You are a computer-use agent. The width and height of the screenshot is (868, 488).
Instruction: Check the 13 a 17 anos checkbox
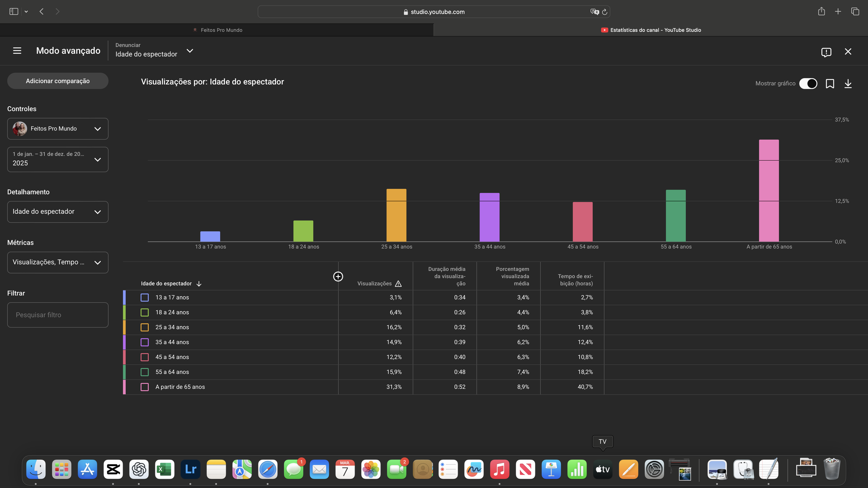tap(144, 297)
